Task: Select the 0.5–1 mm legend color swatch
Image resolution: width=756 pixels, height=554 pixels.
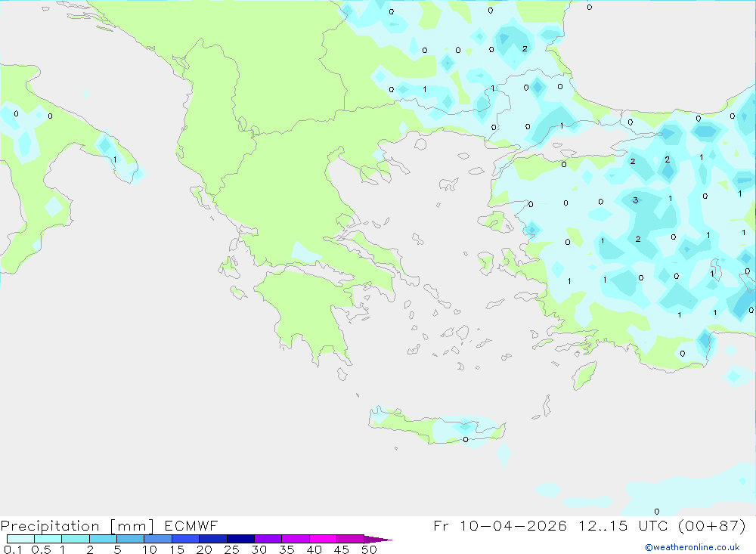Action: 48,539
